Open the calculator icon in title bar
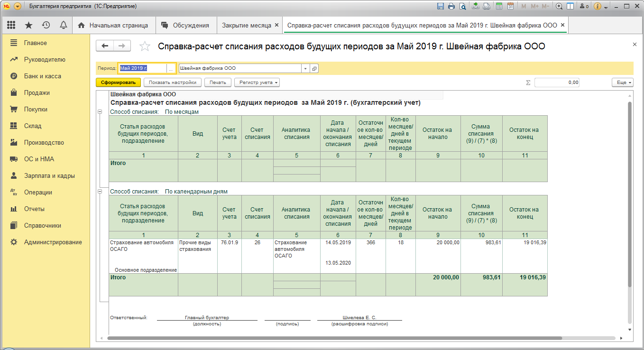The height and width of the screenshot is (350, 644). click(499, 7)
